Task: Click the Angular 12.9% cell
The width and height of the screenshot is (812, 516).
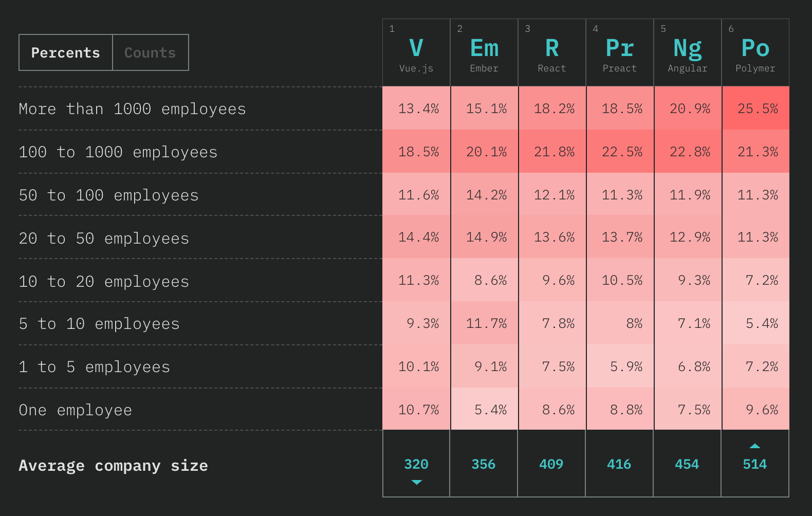Action: (688, 237)
